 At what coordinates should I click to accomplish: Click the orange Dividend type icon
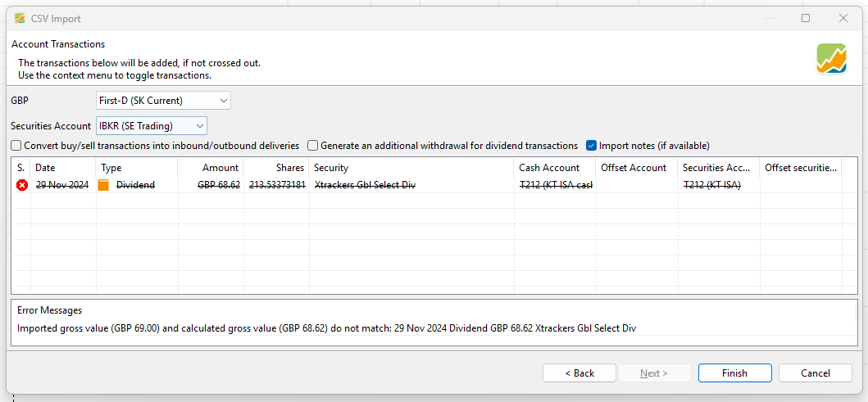pos(103,186)
